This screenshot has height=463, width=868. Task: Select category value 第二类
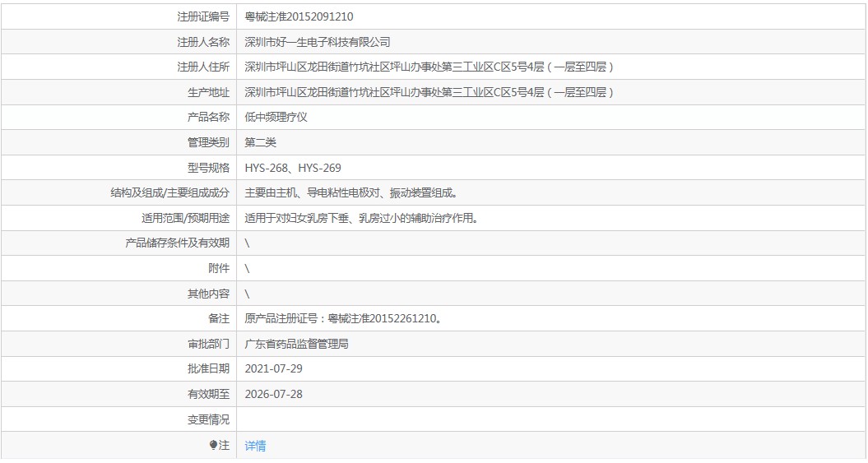(260, 143)
